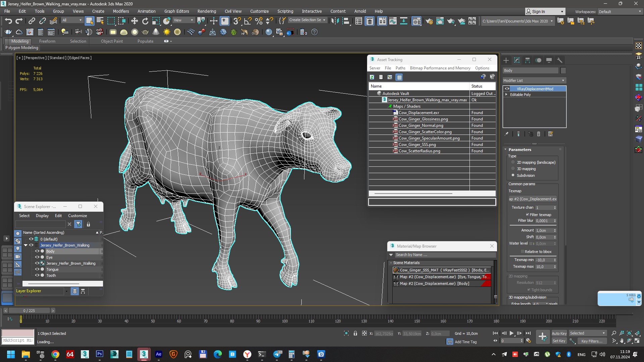This screenshot has height=362, width=644.
Task: Select the Rotate tool icon
Action: (145, 21)
